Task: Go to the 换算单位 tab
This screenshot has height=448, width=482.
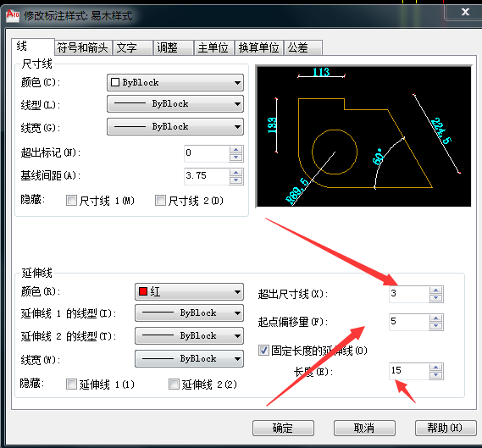Action: [259, 48]
